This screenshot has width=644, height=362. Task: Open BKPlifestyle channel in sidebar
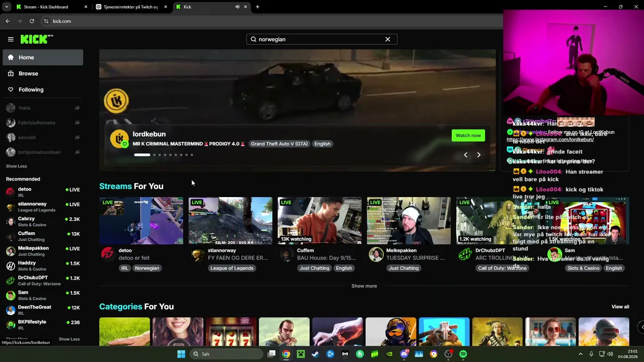pos(43,324)
